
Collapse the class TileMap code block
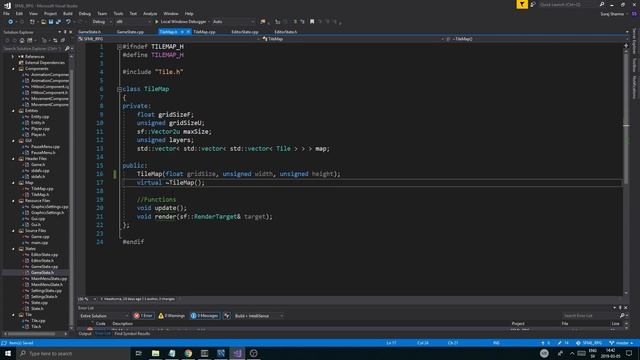(119, 89)
